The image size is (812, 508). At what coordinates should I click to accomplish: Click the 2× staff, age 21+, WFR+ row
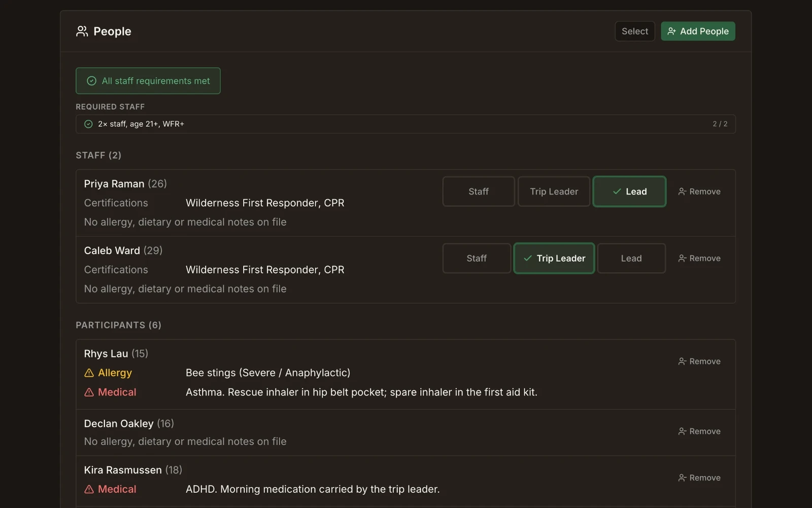(405, 124)
